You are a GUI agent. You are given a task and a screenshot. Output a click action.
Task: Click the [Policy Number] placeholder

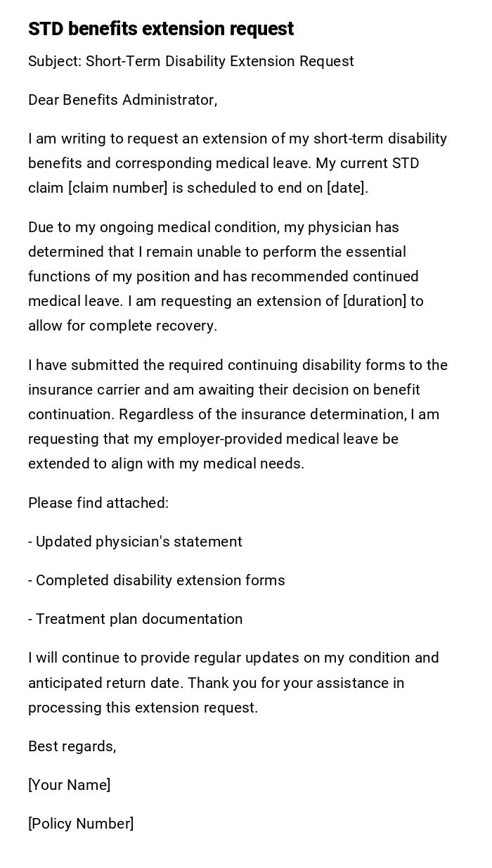coord(81,824)
